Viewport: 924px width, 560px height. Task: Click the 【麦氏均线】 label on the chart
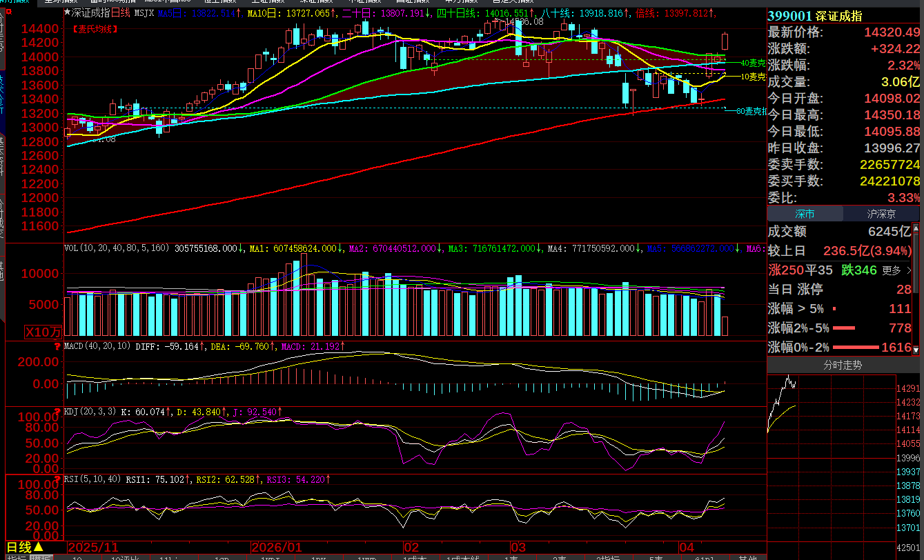click(95, 29)
